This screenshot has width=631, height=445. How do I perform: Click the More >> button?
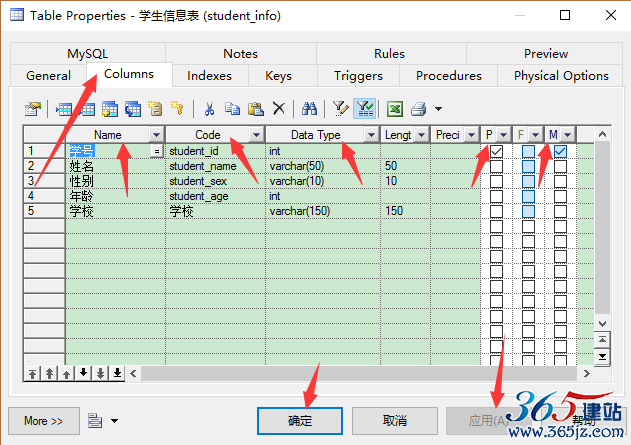[x=43, y=421]
